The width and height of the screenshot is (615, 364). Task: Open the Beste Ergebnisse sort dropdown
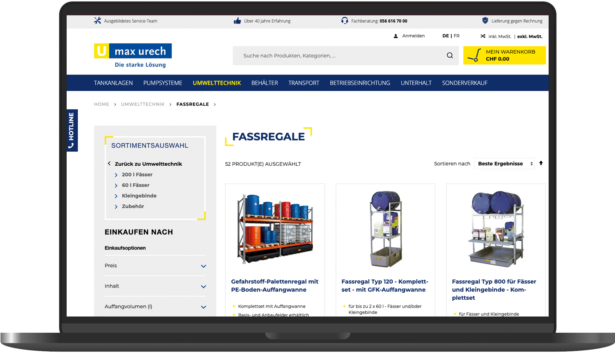point(504,164)
